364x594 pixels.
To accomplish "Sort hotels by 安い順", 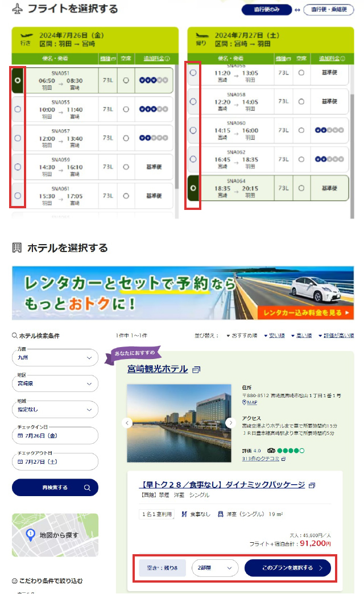I will point(274,336).
